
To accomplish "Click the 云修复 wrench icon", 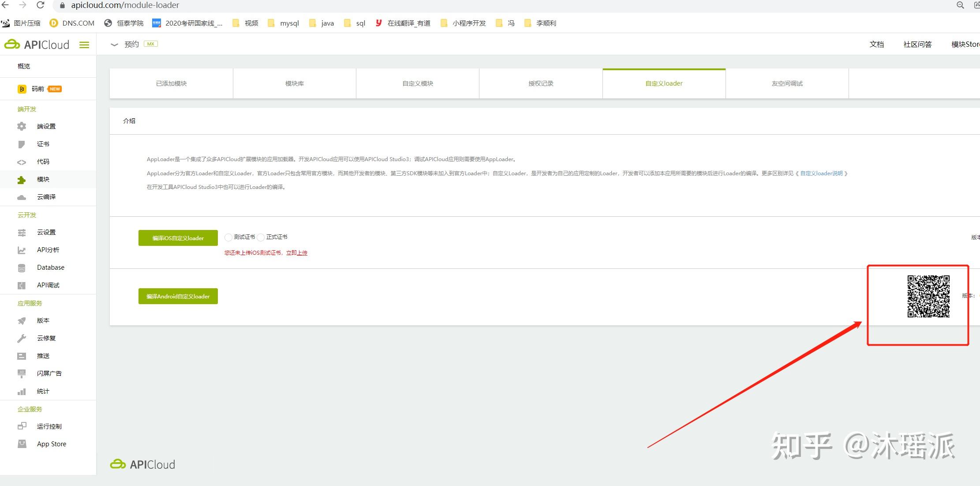I will click(x=22, y=339).
